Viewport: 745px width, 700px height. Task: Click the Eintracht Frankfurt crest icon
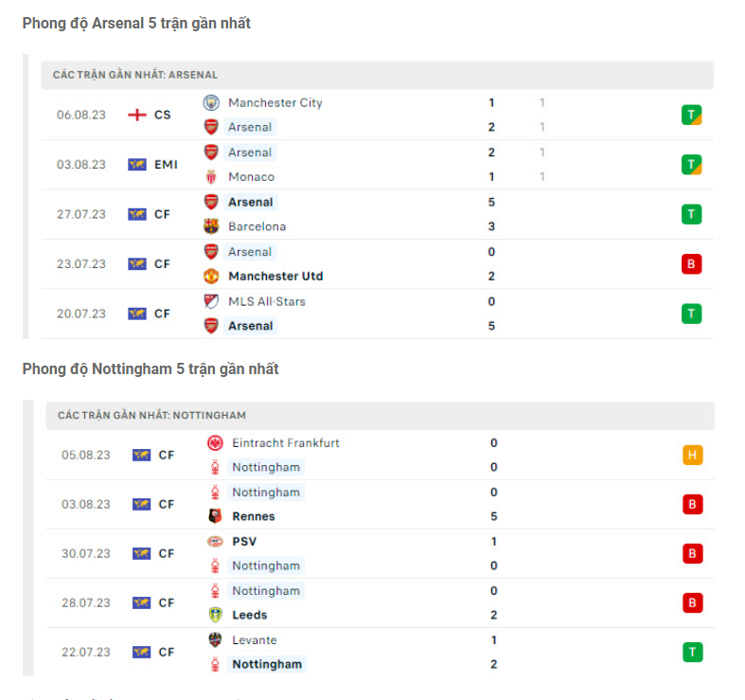coord(215,442)
